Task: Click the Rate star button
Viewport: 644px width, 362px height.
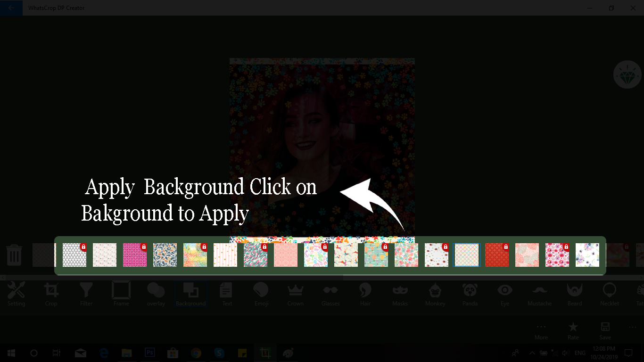Action: (x=573, y=331)
